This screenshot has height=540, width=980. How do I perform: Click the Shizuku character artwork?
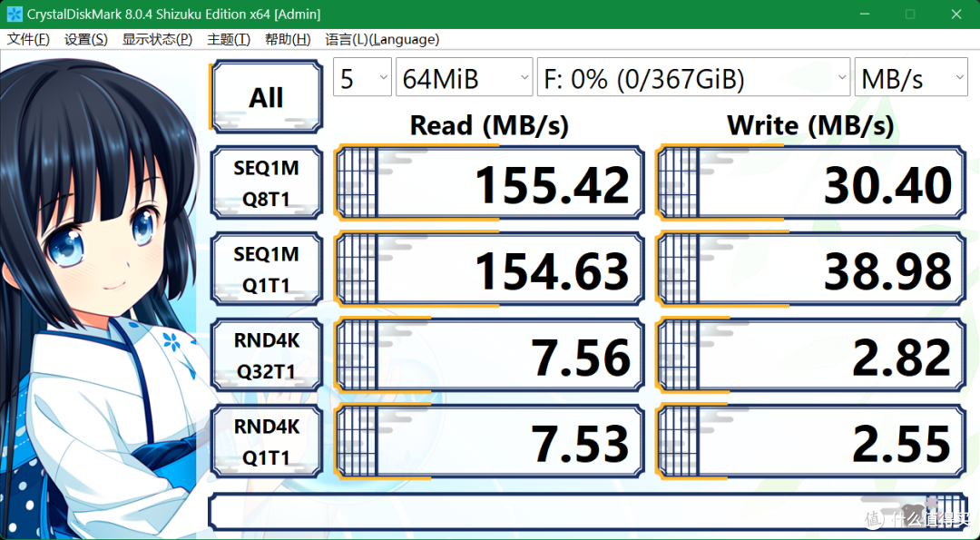pyautogui.click(x=100, y=297)
